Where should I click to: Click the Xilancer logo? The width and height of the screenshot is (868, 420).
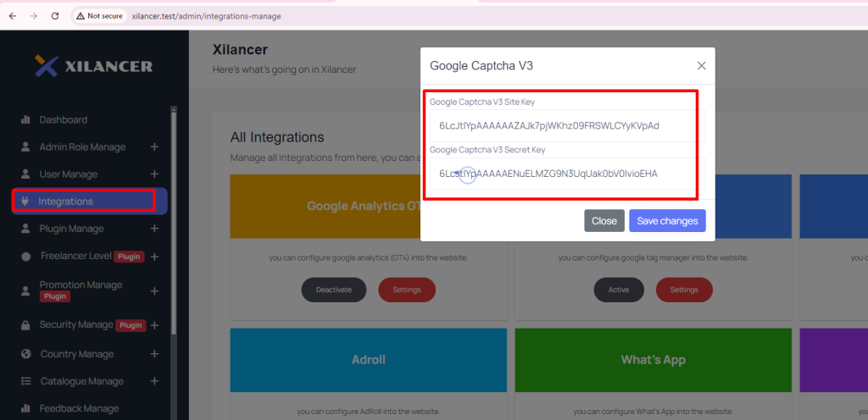[x=93, y=66]
